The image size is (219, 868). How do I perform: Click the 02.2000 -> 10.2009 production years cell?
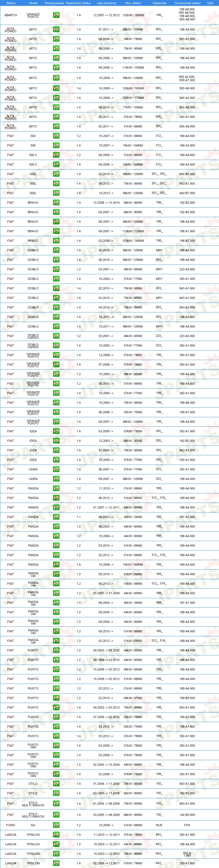coord(106,765)
